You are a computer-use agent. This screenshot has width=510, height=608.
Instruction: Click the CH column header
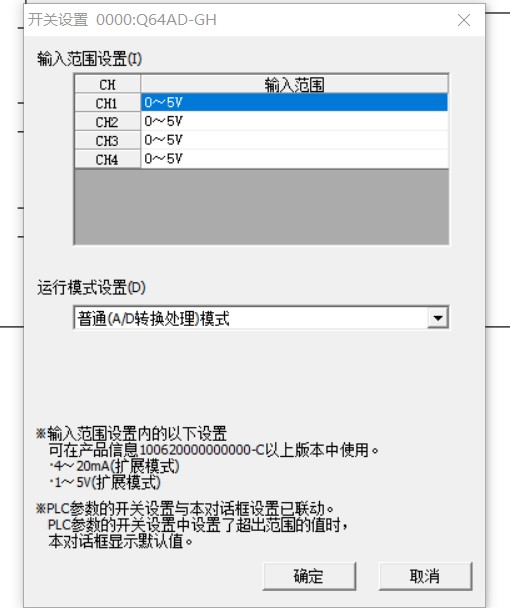click(107, 84)
